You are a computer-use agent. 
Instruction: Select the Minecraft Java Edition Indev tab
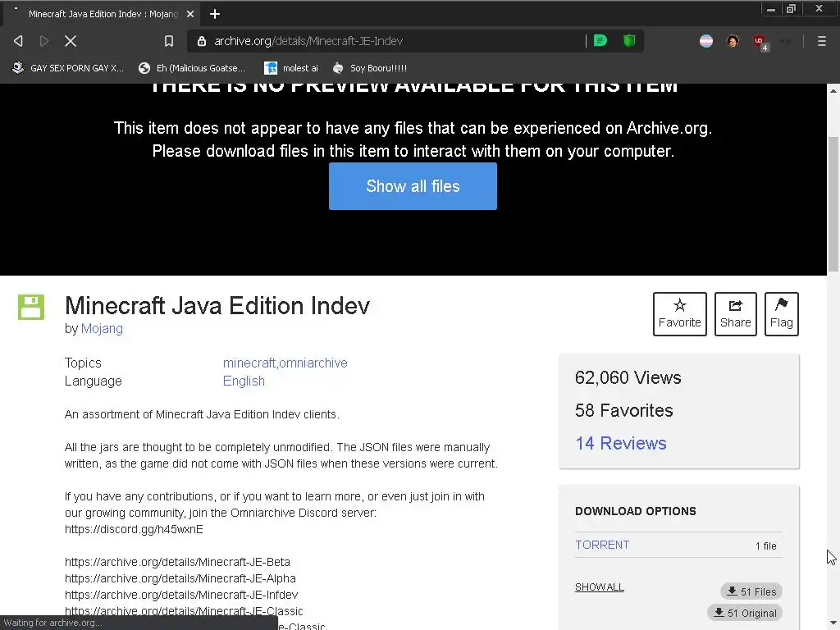[x=102, y=14]
